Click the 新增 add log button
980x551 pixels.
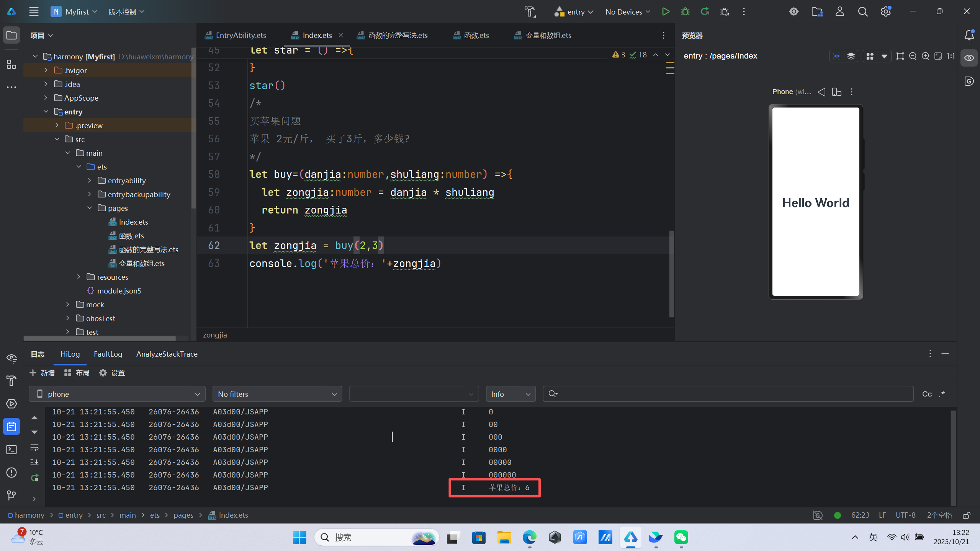42,373
